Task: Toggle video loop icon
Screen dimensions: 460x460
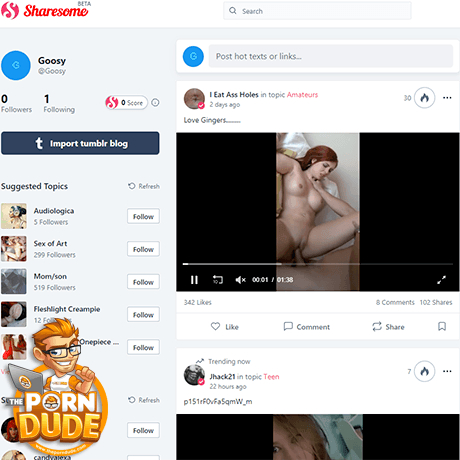Action: 218,280
